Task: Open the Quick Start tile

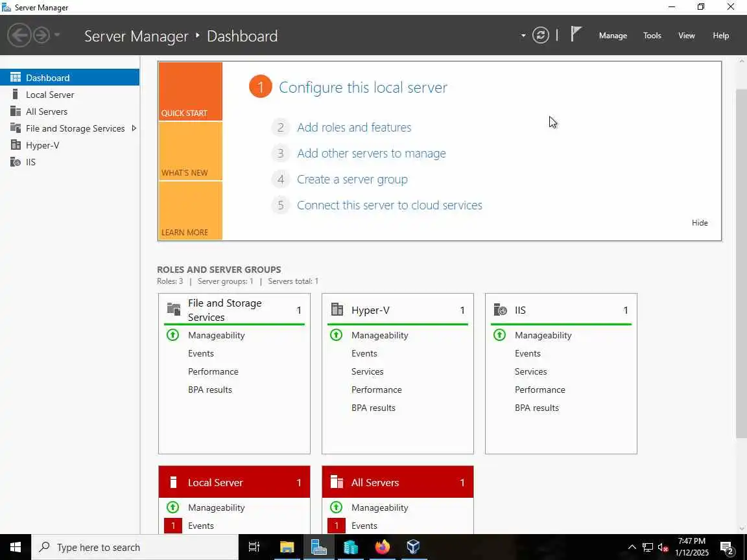Action: [x=190, y=91]
